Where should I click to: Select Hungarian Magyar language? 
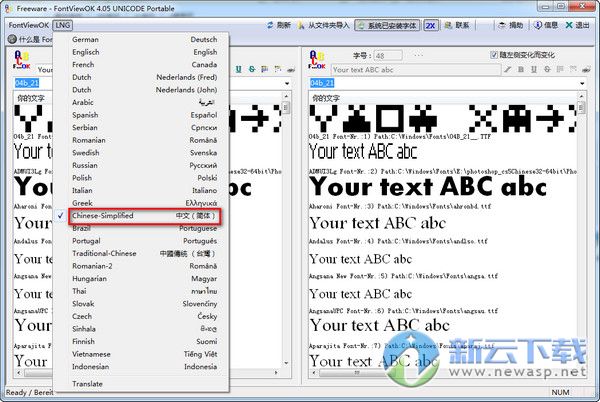click(141, 278)
